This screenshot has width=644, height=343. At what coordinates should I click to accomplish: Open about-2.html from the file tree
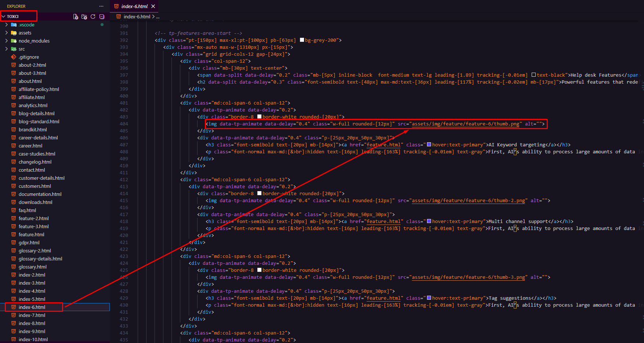32,65
